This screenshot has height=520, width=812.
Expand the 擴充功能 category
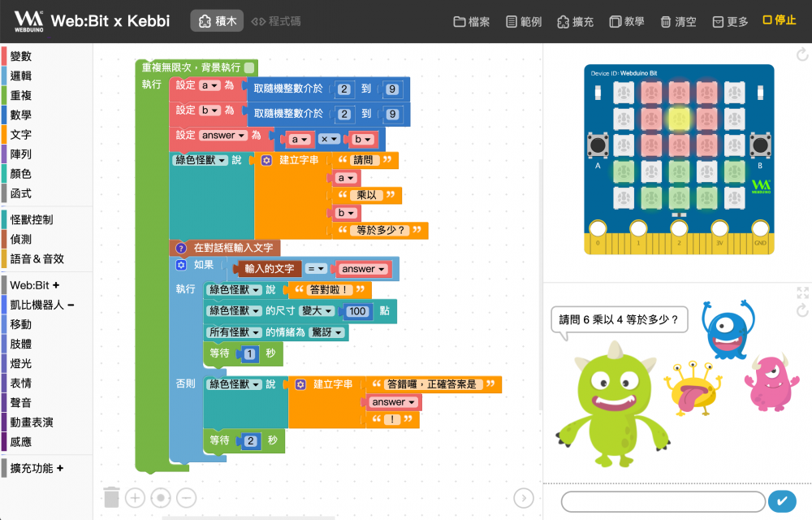(37, 468)
